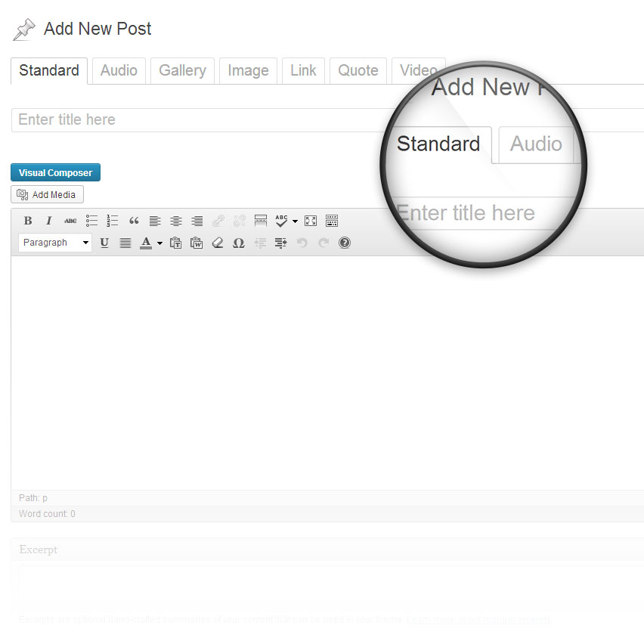Open spellchecker language dropdown arrow

click(295, 221)
